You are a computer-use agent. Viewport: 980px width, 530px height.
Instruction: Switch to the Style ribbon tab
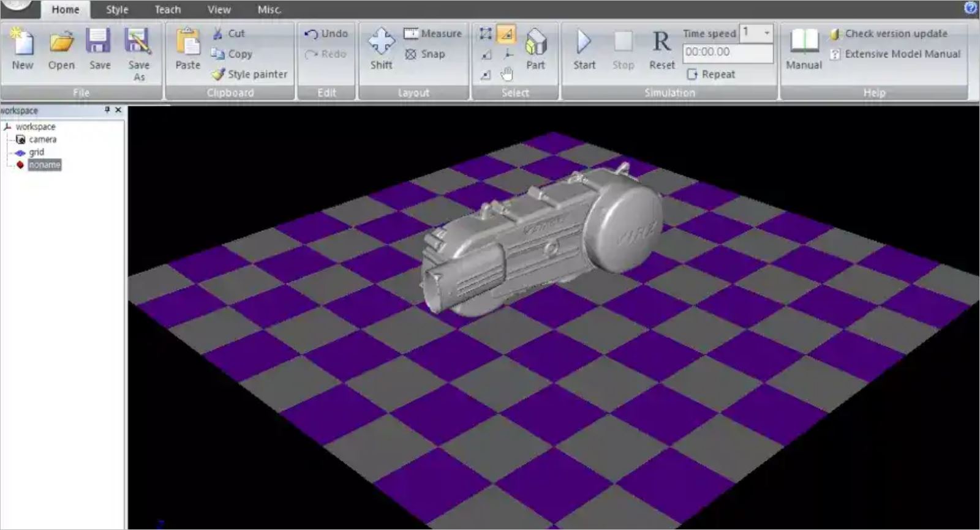(117, 10)
